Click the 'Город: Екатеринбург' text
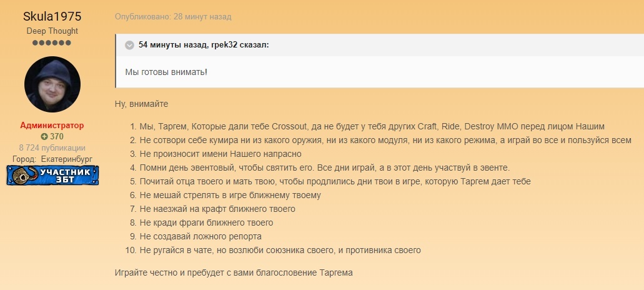Viewport: 644px width, 290px height. pos(52,159)
